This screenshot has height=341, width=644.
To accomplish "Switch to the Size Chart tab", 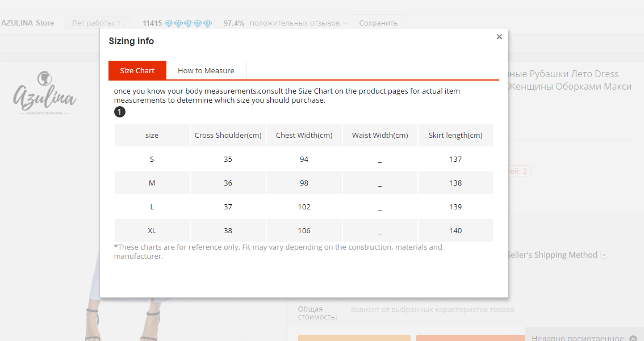I will click(137, 70).
